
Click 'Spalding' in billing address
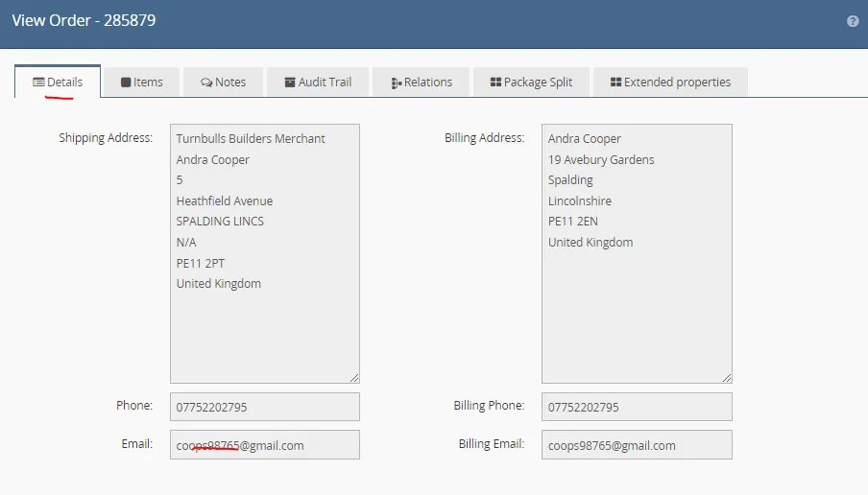click(570, 180)
